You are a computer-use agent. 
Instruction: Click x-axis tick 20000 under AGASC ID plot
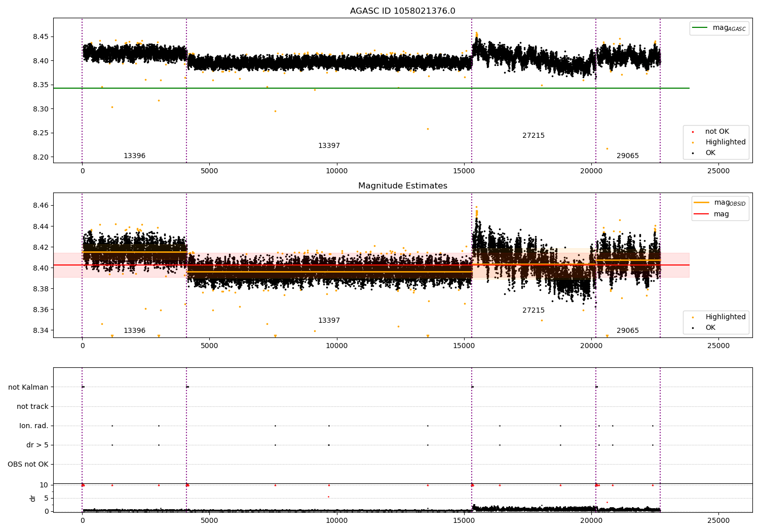pos(591,171)
